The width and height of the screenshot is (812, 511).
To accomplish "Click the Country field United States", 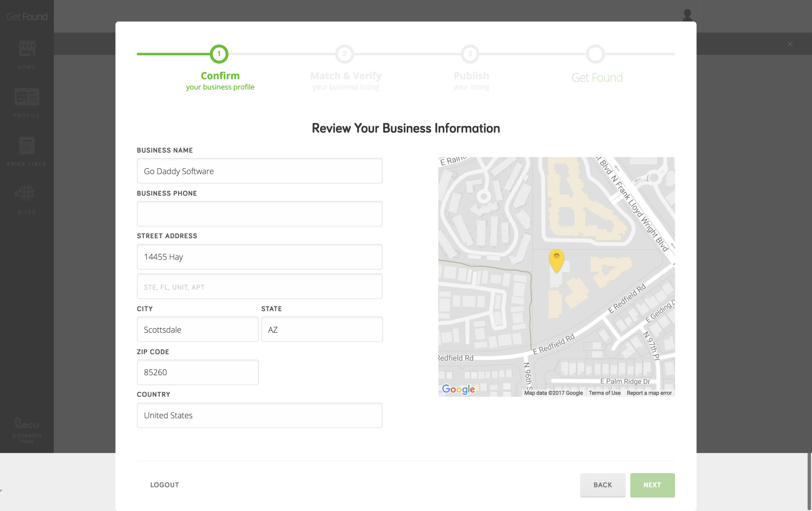I will 259,415.
